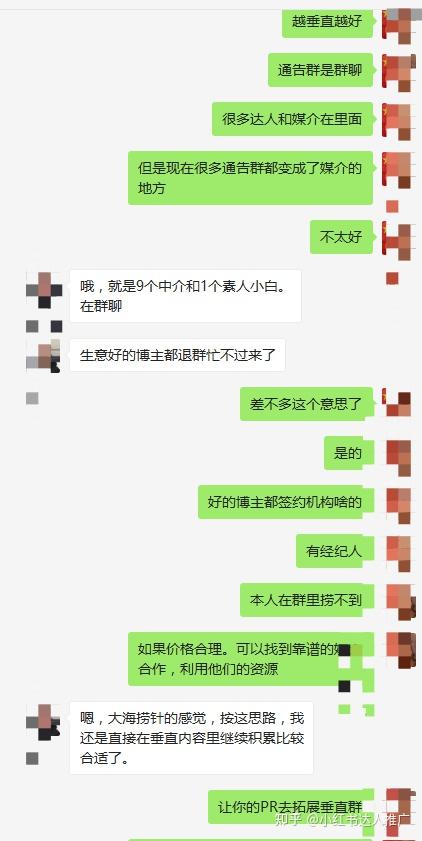Select the "好的博主都签约机构啥的" message
Viewport: 422px width, 841px height.
pos(285,502)
